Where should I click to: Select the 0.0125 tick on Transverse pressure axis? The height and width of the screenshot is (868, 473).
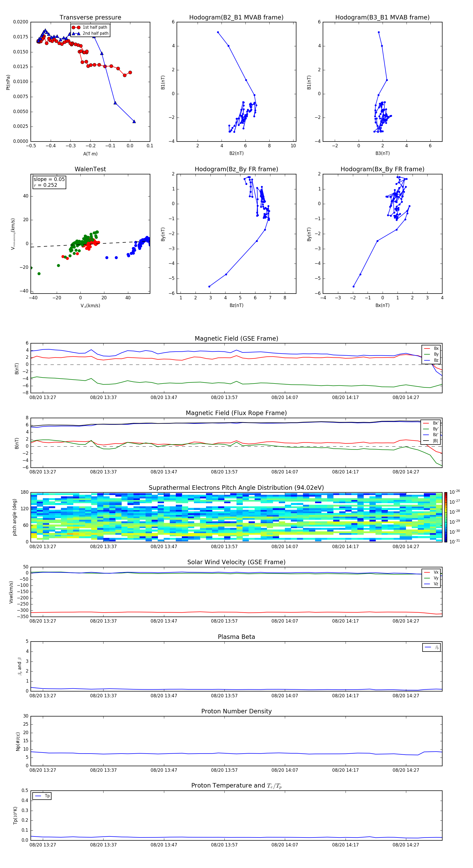(x=20, y=67)
